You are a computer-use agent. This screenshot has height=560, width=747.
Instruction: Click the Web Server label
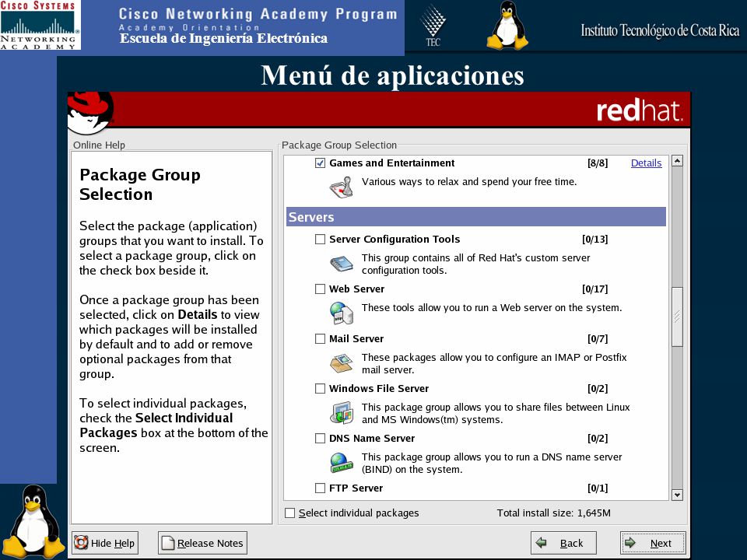click(357, 289)
